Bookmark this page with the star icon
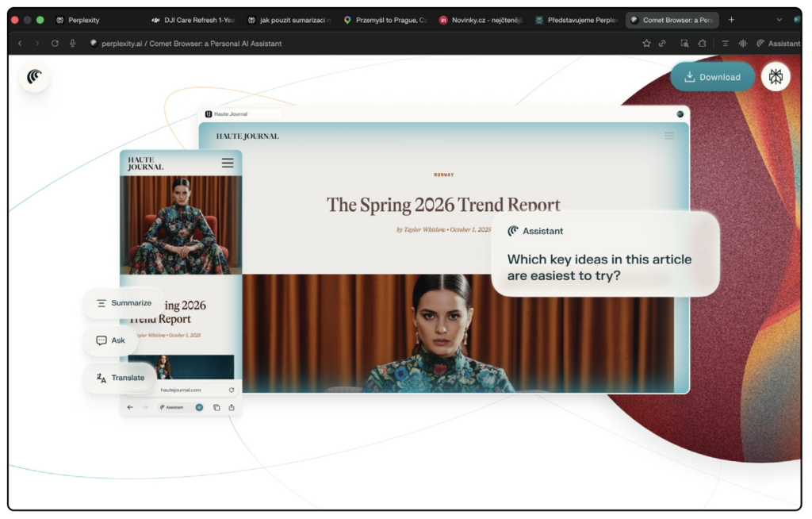Screen dimensions: 812x519 coord(646,44)
